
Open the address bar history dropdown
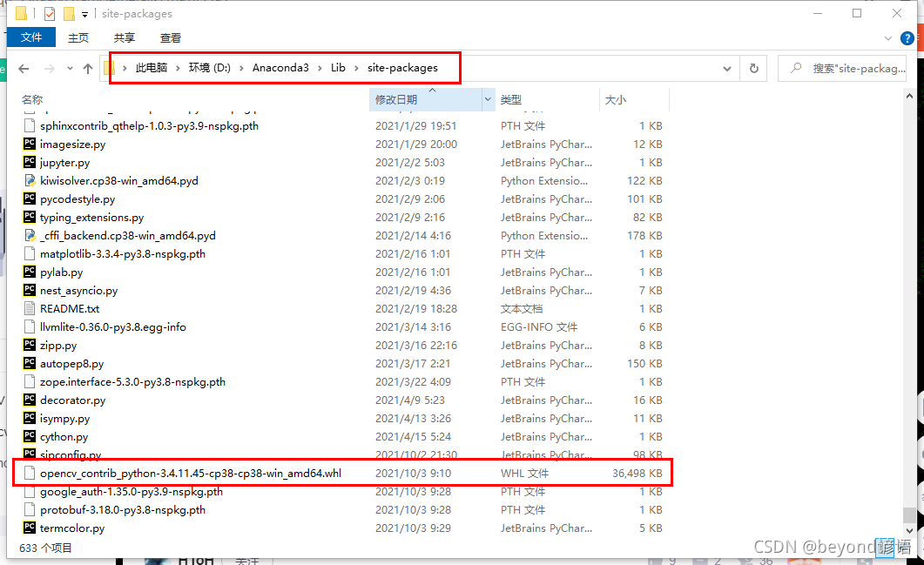[x=727, y=69]
